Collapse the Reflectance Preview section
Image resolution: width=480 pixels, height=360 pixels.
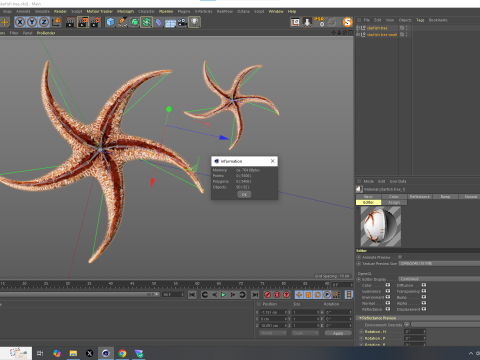pos(360,318)
